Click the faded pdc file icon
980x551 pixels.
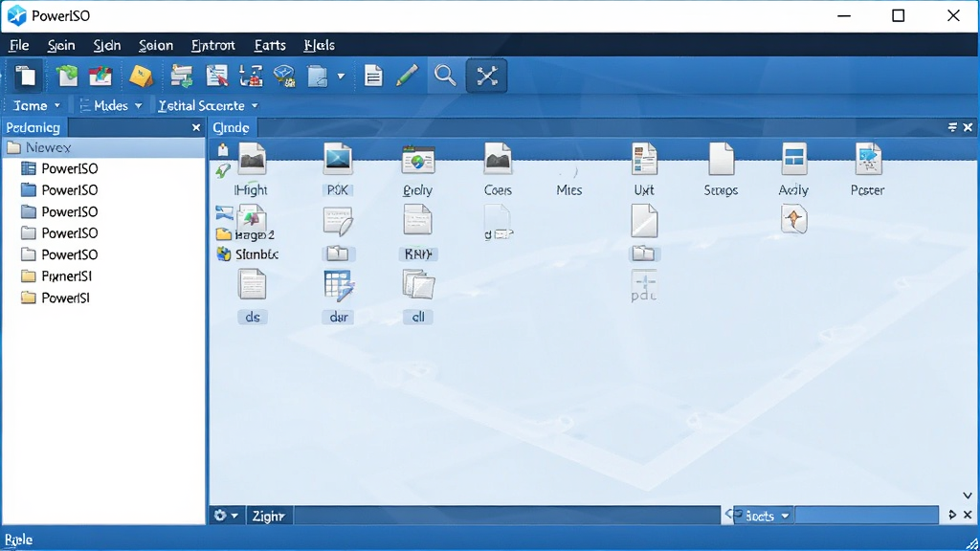tap(644, 285)
